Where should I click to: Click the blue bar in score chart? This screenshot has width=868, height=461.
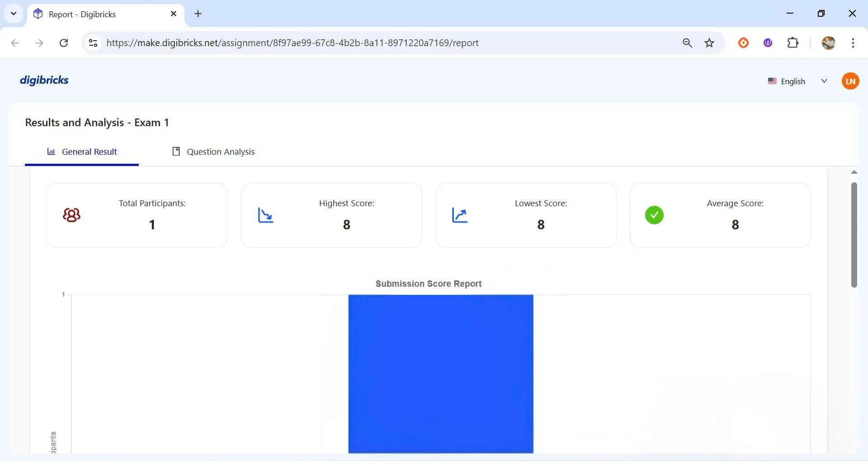(440, 373)
